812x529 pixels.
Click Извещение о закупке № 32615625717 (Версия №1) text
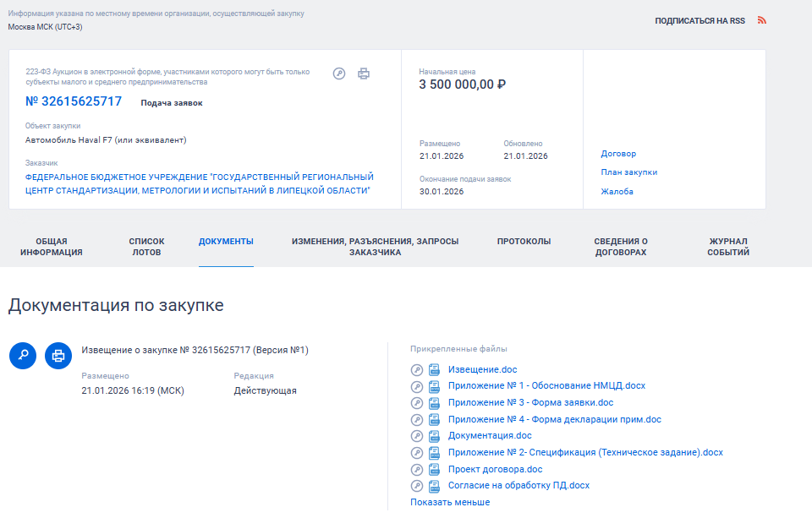(195, 351)
